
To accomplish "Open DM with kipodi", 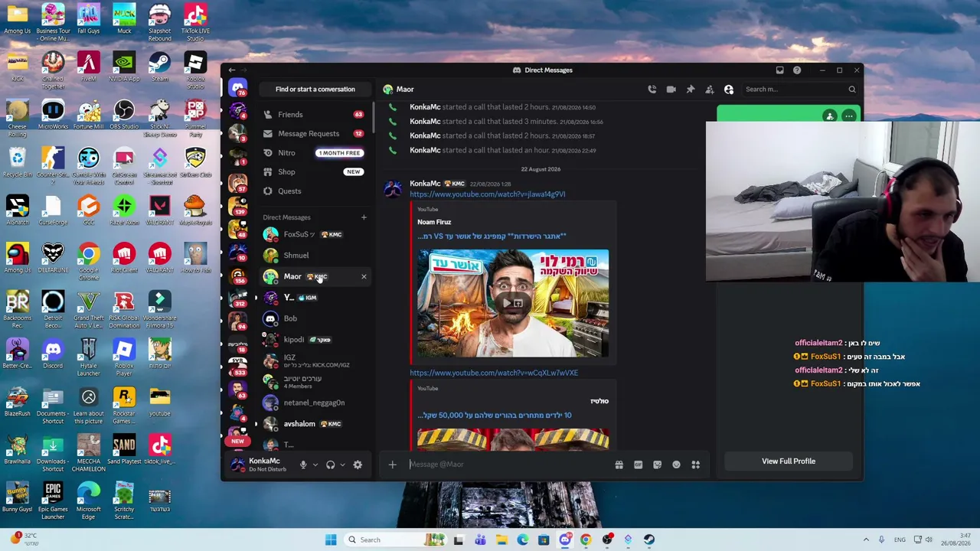I will point(314,340).
